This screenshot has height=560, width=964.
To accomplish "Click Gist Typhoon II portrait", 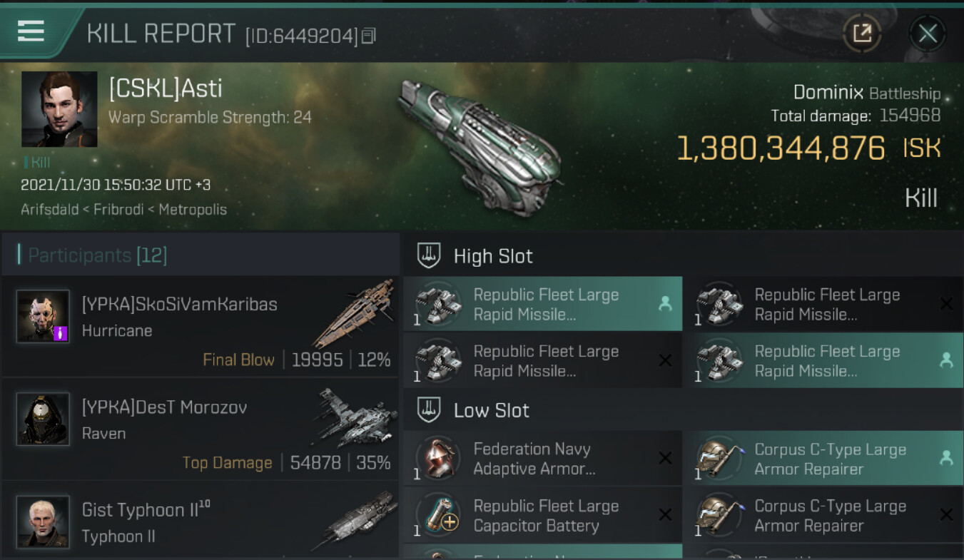I will click(43, 521).
